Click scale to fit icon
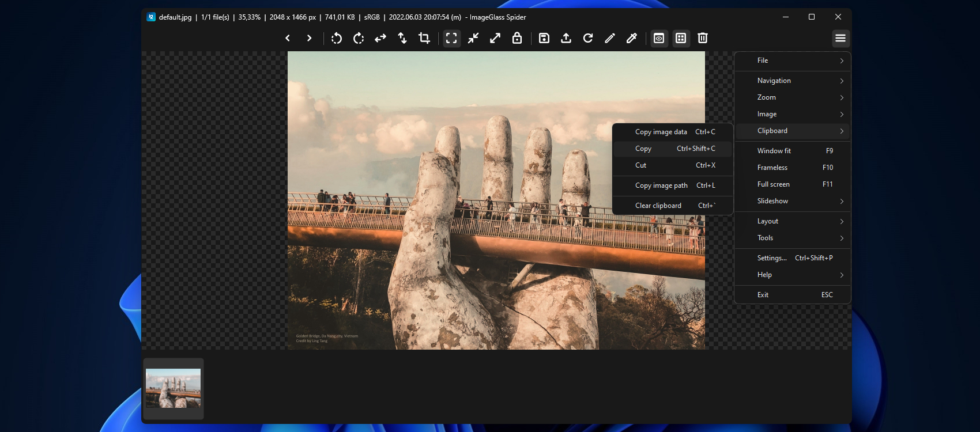This screenshot has width=980, height=432. tap(473, 38)
